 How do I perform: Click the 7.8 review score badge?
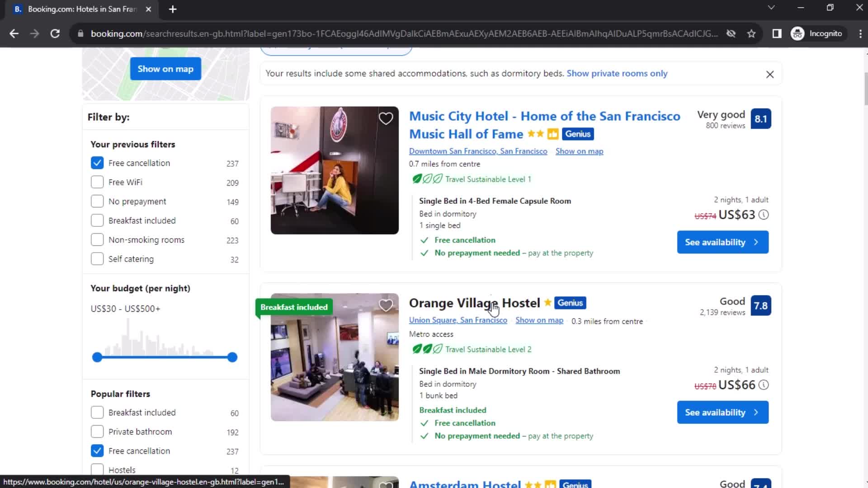[x=761, y=306]
